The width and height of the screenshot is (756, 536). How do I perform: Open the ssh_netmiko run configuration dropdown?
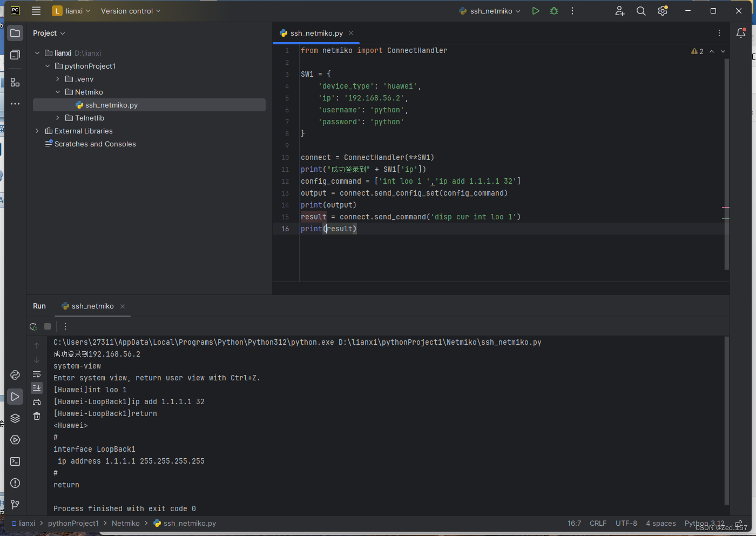(x=489, y=10)
